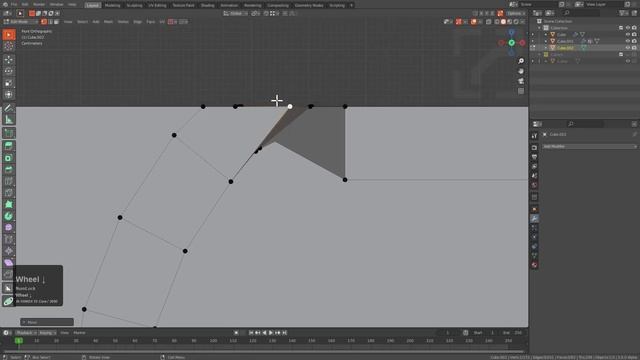640x360 pixels.
Task: Switch to the Modeling workspace tab
Action: click(112, 5)
